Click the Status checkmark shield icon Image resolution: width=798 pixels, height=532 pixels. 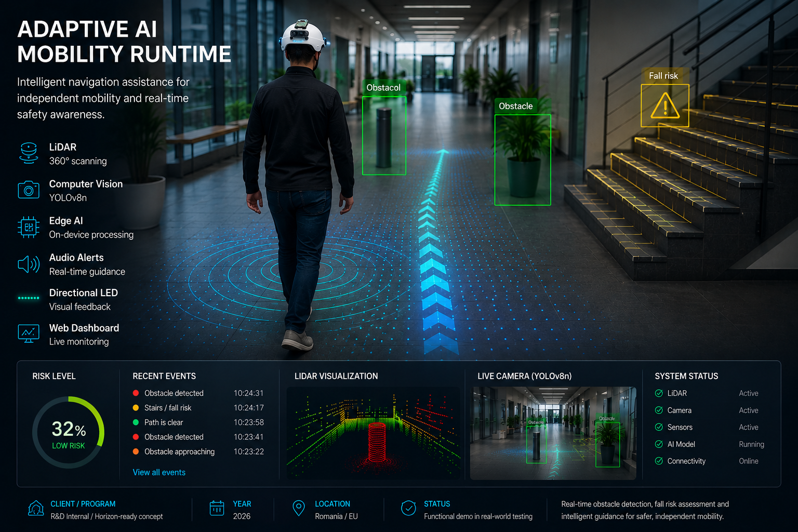409,508
